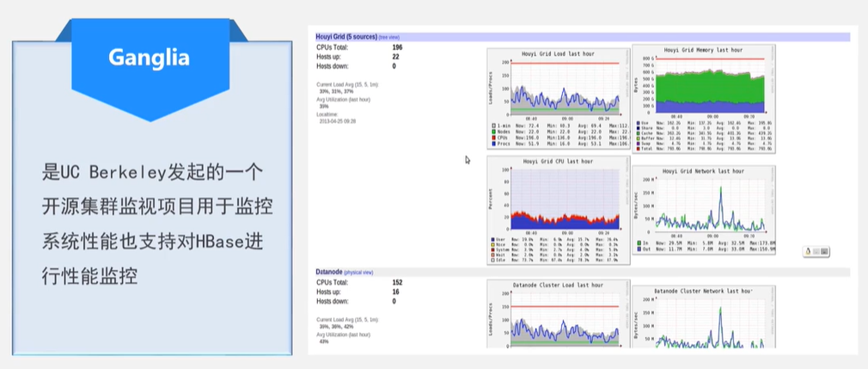Open the Datanode cluster heading link

point(329,272)
